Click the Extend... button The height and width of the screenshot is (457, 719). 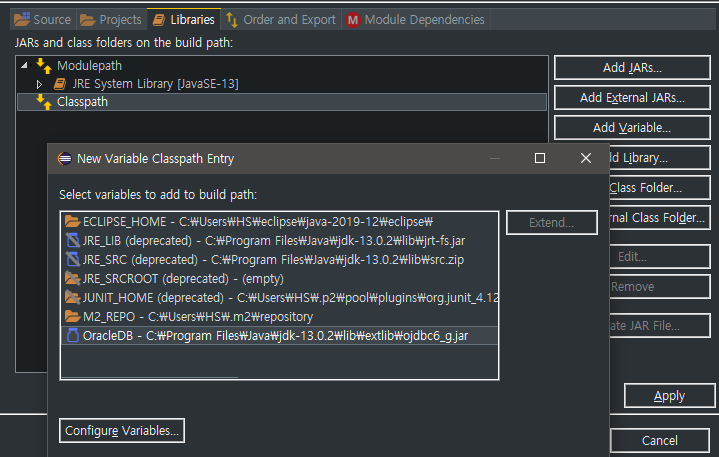click(552, 223)
